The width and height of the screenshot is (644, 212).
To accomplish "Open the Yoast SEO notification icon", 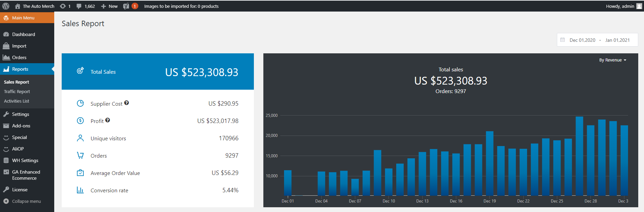I will coord(126,6).
